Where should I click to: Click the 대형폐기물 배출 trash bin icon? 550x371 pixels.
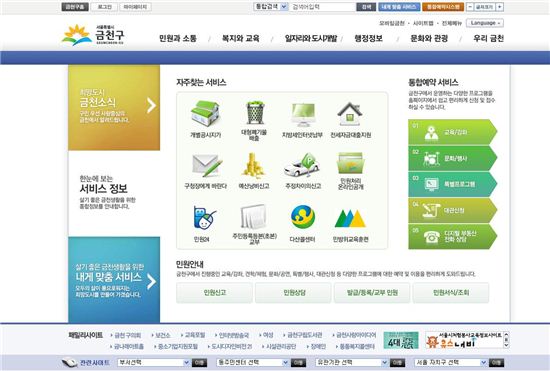pyautogui.click(x=255, y=113)
